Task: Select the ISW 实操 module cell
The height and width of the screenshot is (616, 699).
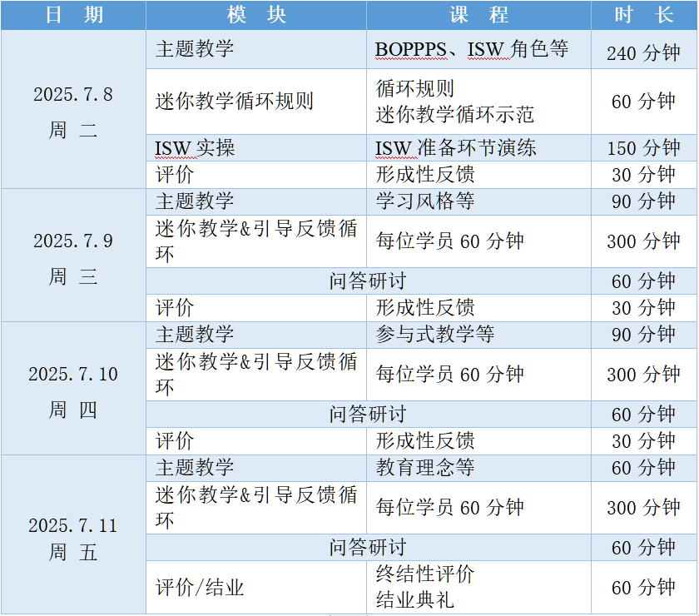Action: (x=256, y=148)
